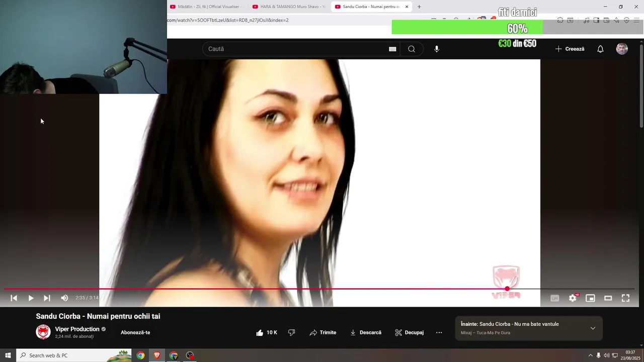Like the video with 10 K likes
The image size is (644, 362).
click(267, 332)
